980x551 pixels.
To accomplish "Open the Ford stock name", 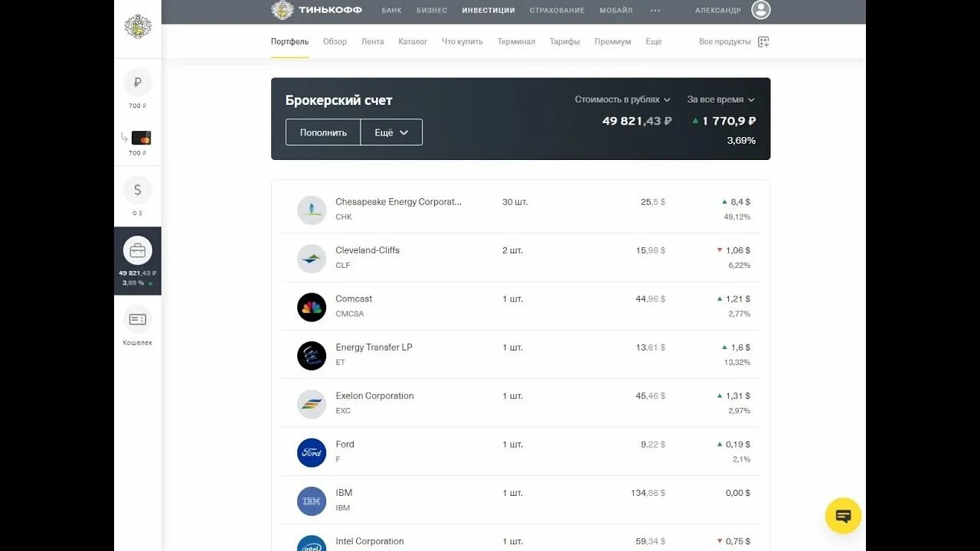I will (x=345, y=444).
